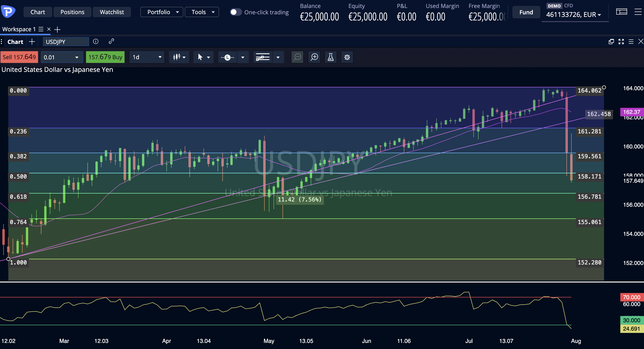This screenshot has height=349, width=644.
Task: Click the chain link icon next to USDJPY
Action: coord(111,41)
